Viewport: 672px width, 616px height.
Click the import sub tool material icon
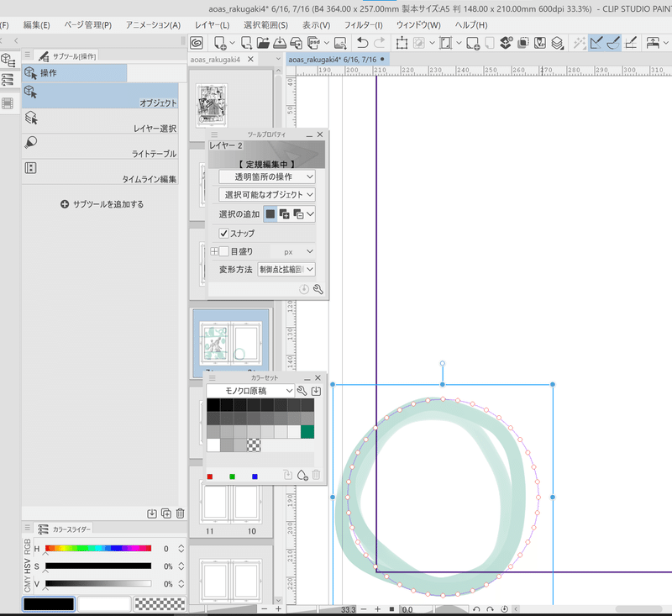pos(152,513)
